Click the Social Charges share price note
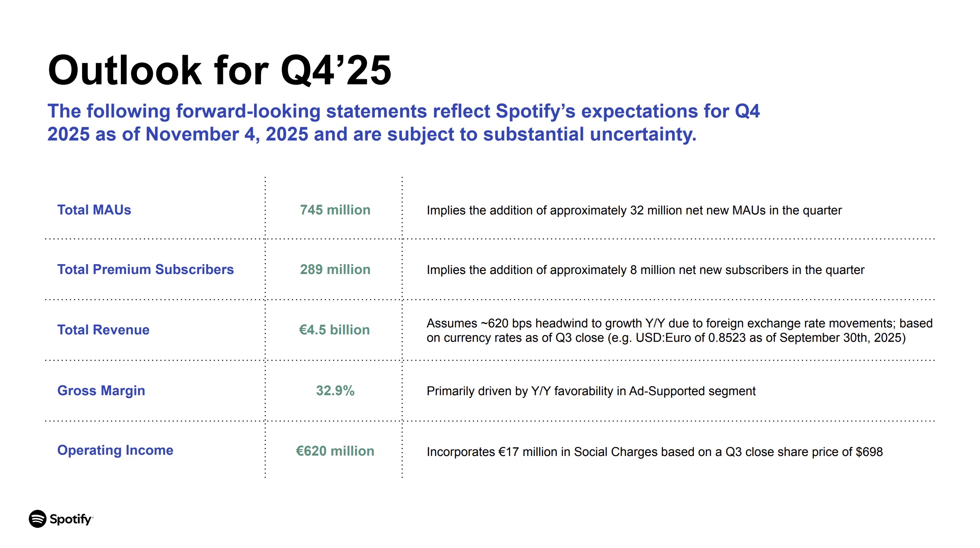The height and width of the screenshot is (548, 980). coord(654,452)
